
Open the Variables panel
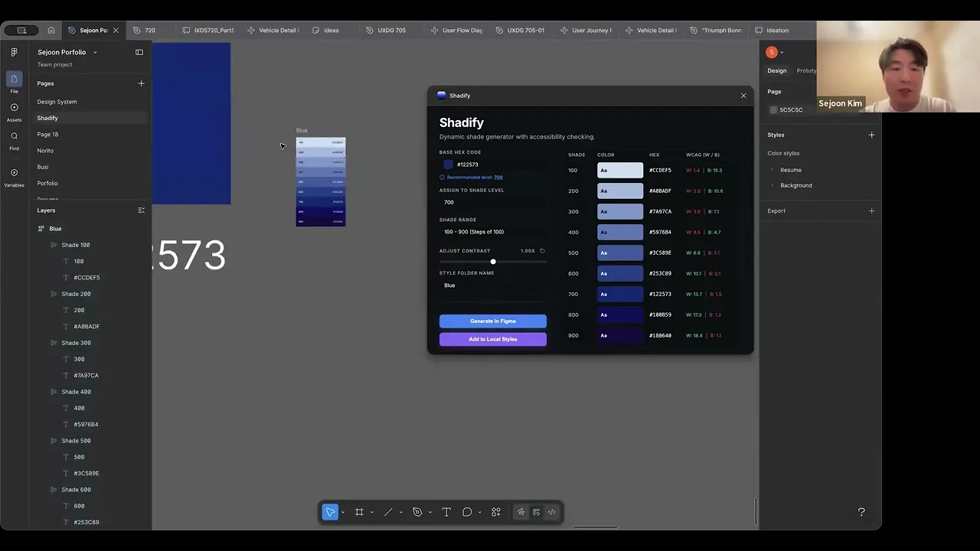coord(14,177)
